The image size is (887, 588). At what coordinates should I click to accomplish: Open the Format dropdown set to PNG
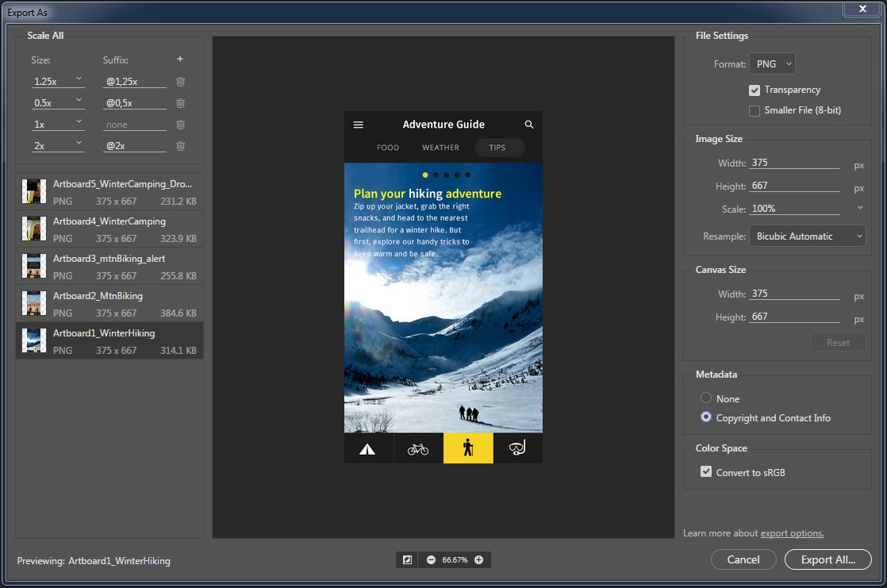(772, 63)
